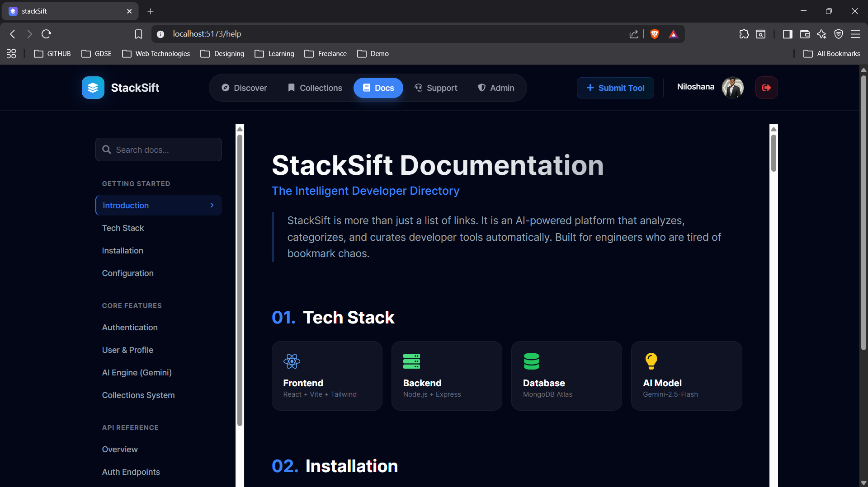The width and height of the screenshot is (868, 487).
Task: Open a new browser tab
Action: click(151, 11)
